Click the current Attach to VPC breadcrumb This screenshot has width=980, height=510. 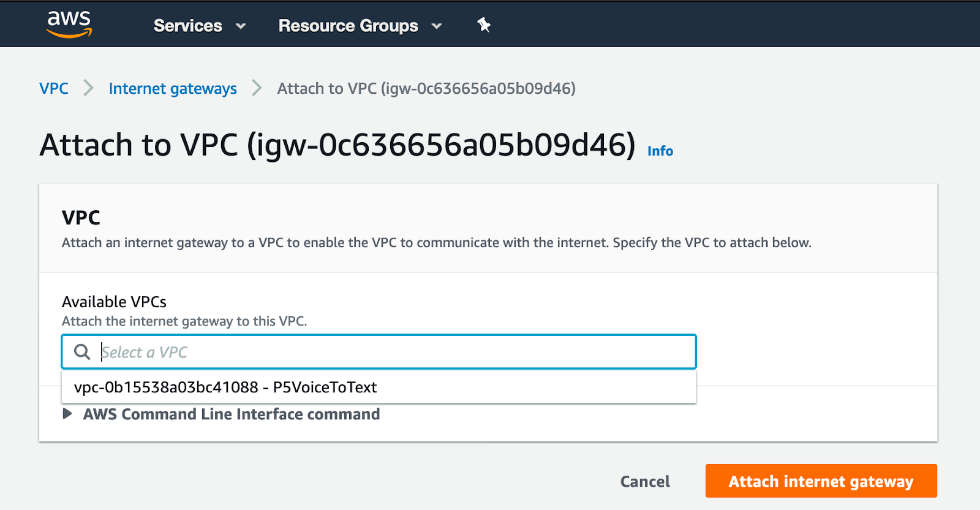pyautogui.click(x=426, y=89)
